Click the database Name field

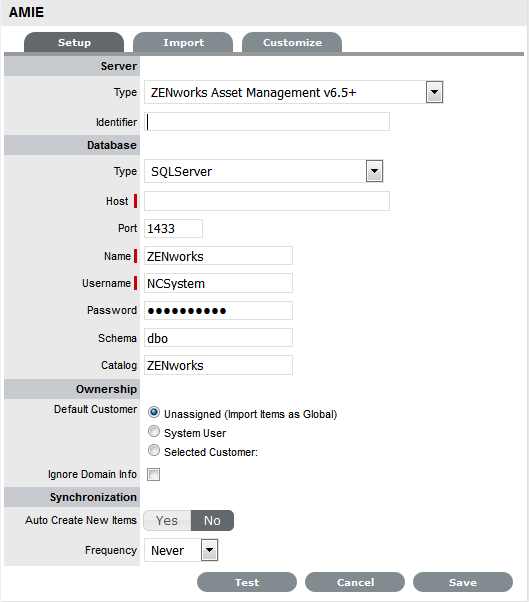click(x=218, y=256)
